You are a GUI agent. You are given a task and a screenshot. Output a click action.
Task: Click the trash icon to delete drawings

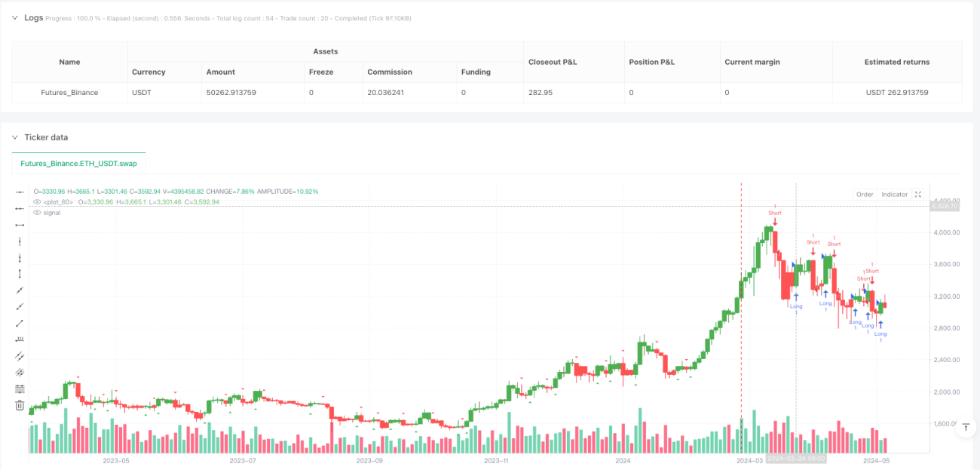click(x=20, y=405)
